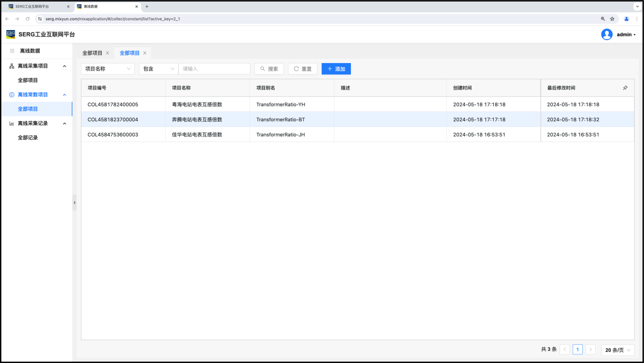Viewport: 644px width, 363px height.
Task: Open the 20 条/页 page size dropdown
Action: (618, 350)
